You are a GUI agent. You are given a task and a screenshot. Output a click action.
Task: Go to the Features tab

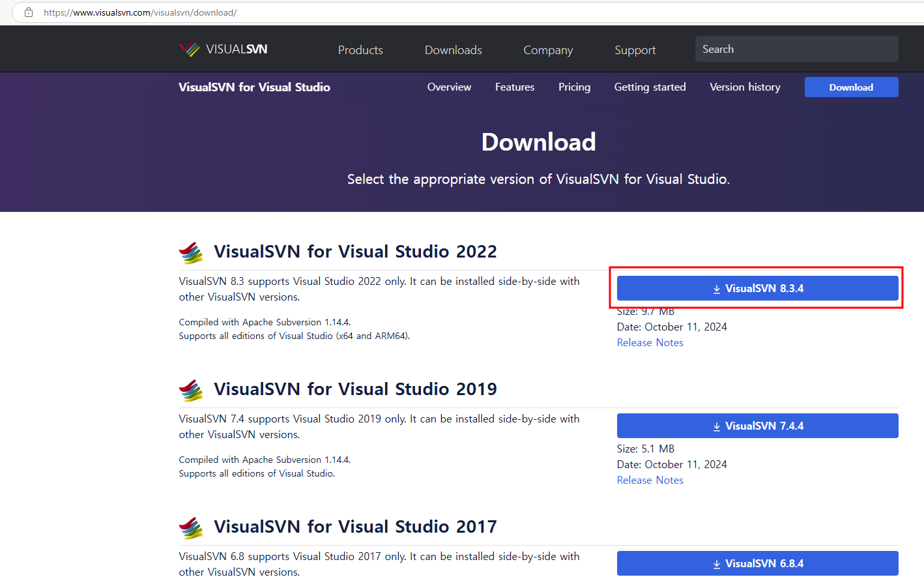(515, 87)
